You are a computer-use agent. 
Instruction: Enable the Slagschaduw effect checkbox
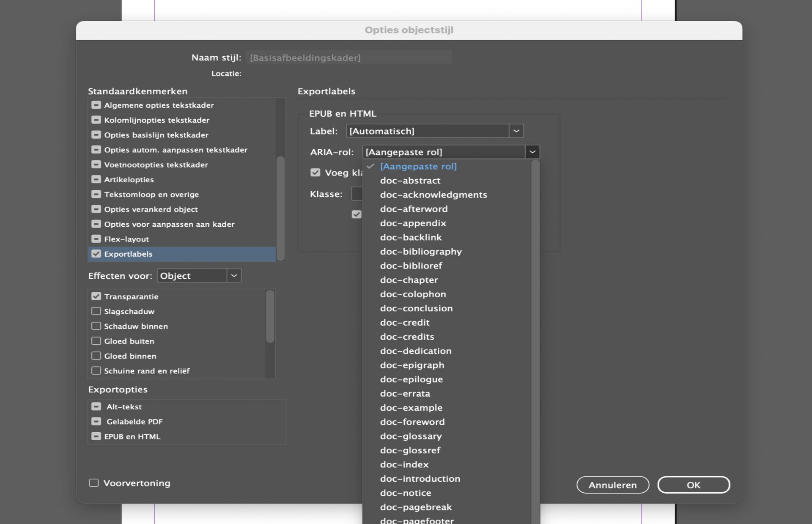96,311
